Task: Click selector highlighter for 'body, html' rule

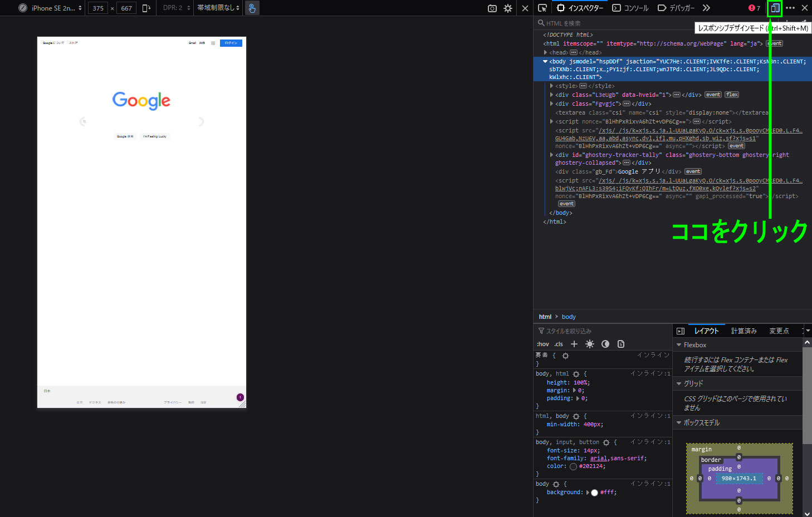Action: pos(576,374)
